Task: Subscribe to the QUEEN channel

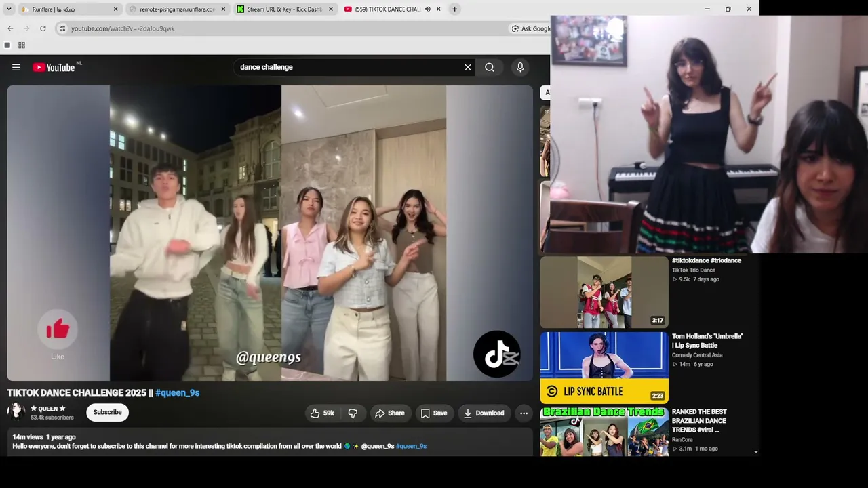Action: [x=107, y=412]
